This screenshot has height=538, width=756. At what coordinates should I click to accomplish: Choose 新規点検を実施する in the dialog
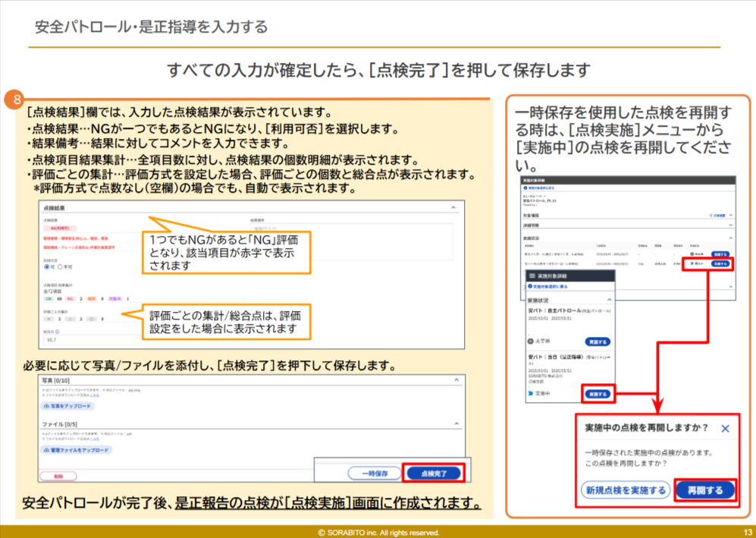click(626, 490)
